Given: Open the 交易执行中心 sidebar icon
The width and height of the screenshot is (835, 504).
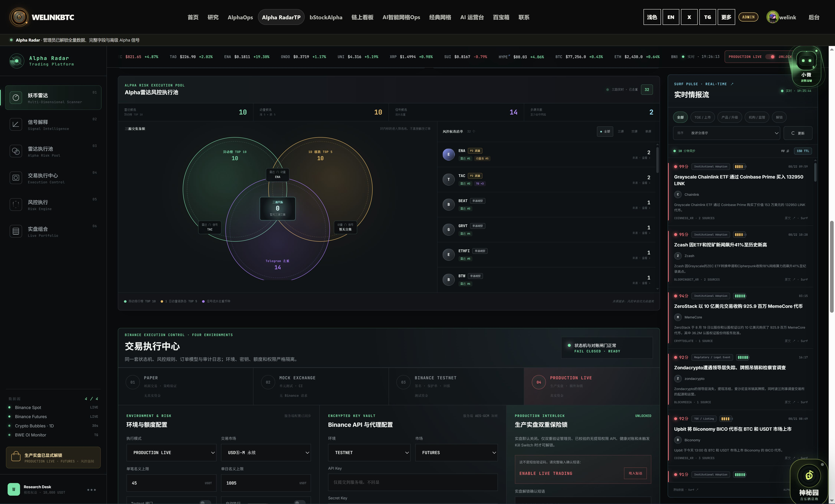Looking at the screenshot, I should point(16,178).
